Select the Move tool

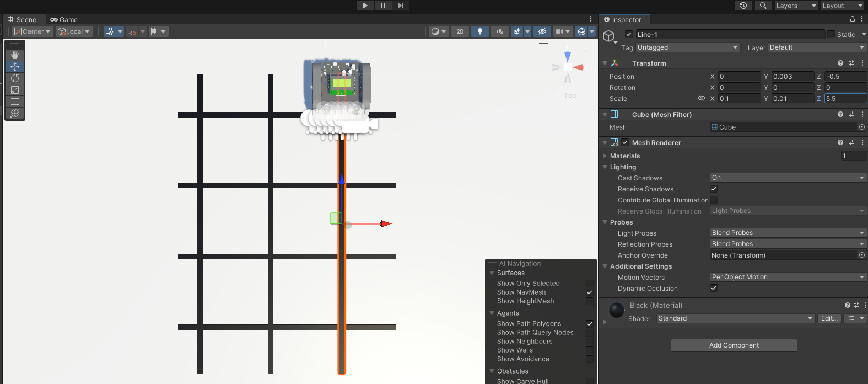click(x=15, y=67)
